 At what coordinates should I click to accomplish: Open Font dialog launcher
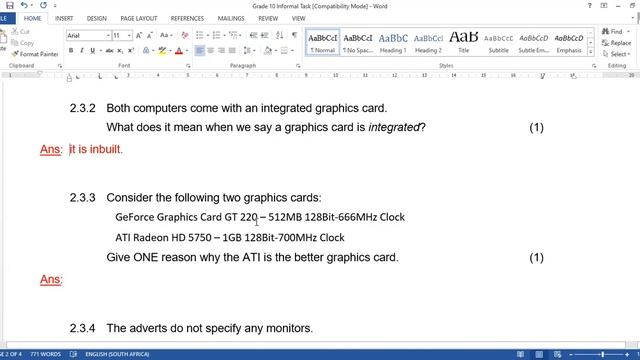(x=188, y=66)
